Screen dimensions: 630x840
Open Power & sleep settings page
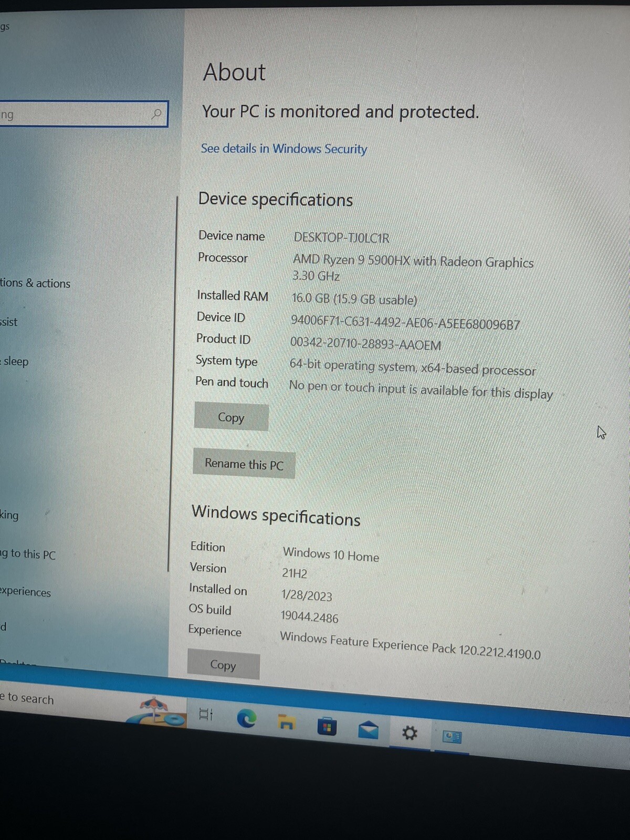point(15,361)
